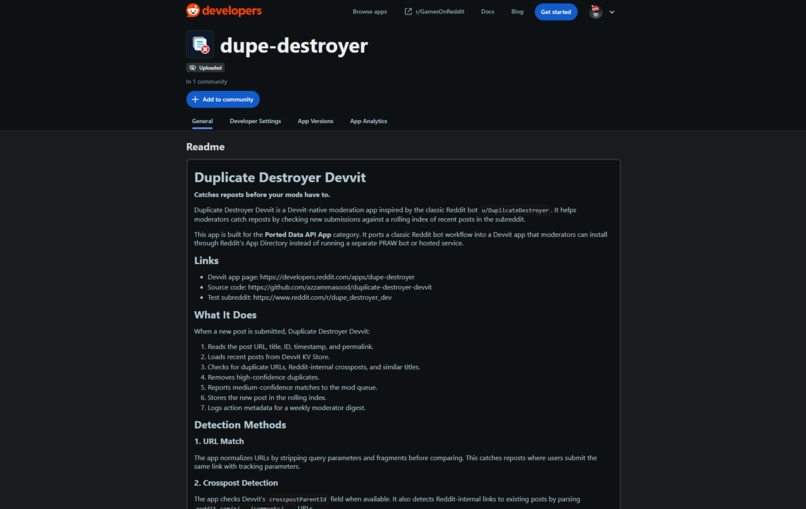Click the 'What It Does' heading

(x=225, y=315)
